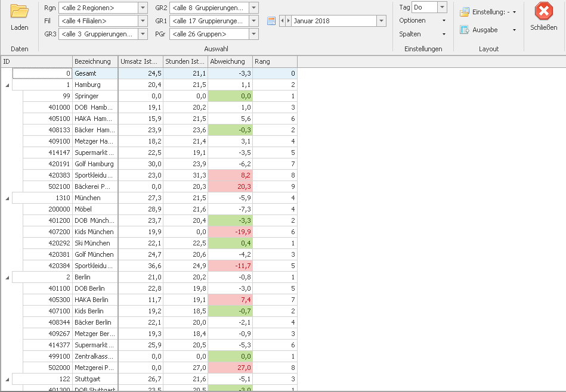Open the Januar 2018 month dropdown

tap(381, 21)
